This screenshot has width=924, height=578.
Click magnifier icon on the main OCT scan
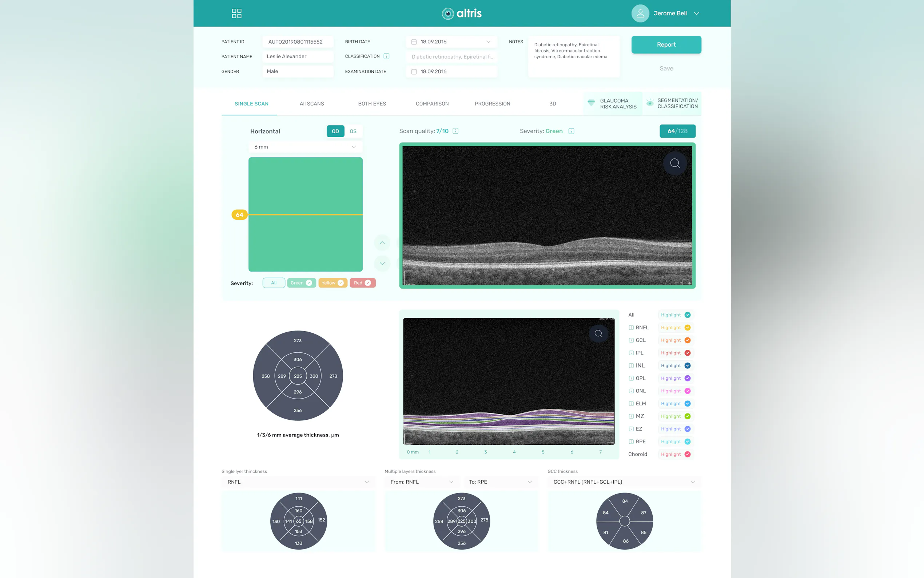tap(675, 163)
